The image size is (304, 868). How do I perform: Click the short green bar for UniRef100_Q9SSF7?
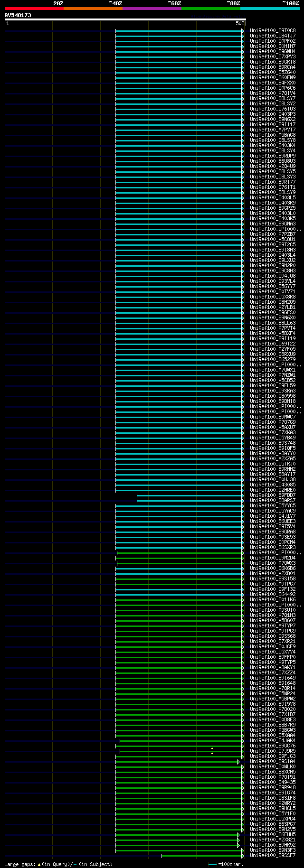pyautogui.click(x=202, y=856)
